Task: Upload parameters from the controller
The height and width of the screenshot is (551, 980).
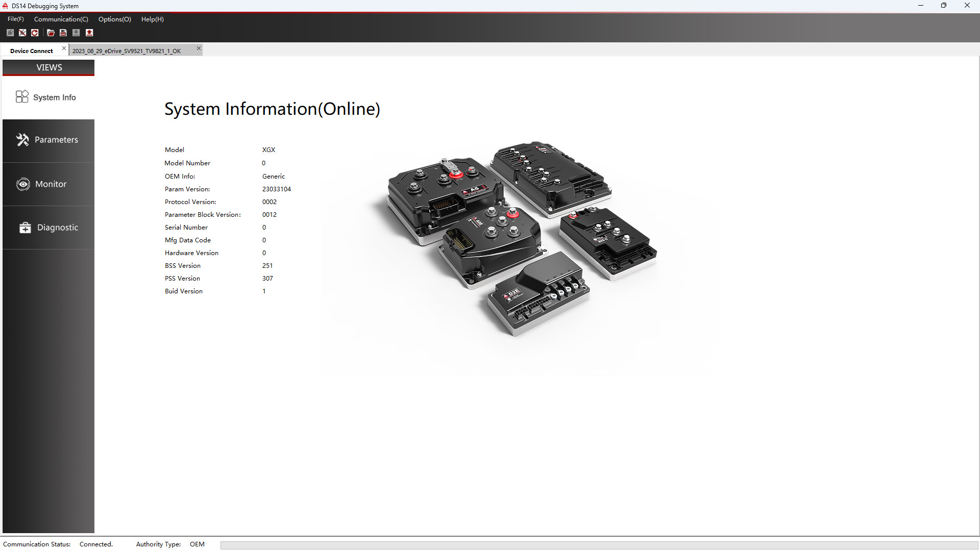Action: pos(89,33)
